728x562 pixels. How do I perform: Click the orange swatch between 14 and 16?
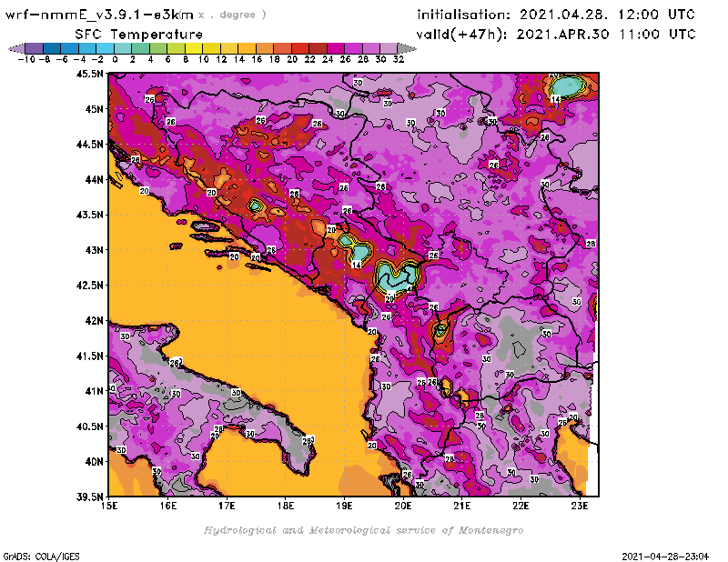[247, 48]
